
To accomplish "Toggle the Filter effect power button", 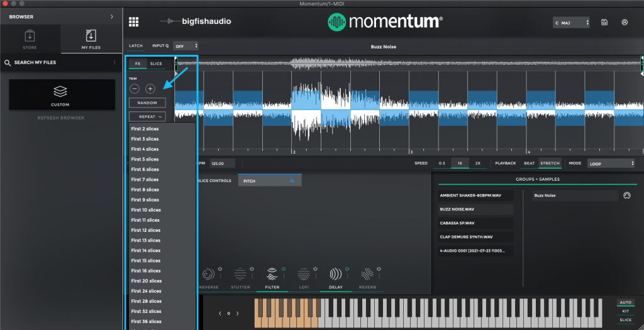I will pyautogui.click(x=284, y=269).
